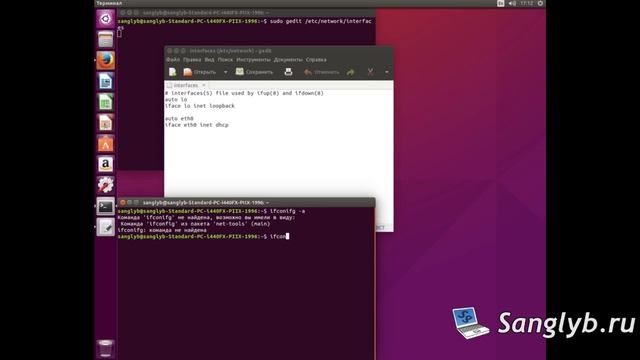The width and height of the screenshot is (640, 360).
Task: Open the Инструменты menu in gedit
Action: [x=253, y=60]
